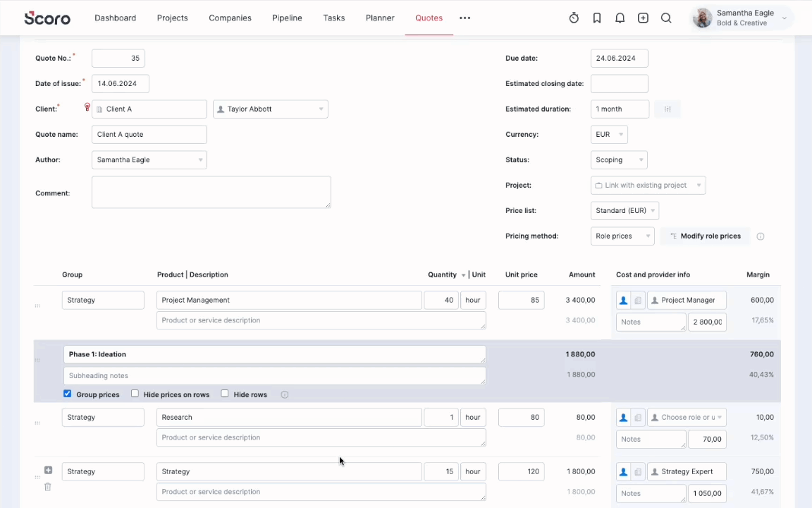Click drag handle of Project Management row

tap(38, 306)
